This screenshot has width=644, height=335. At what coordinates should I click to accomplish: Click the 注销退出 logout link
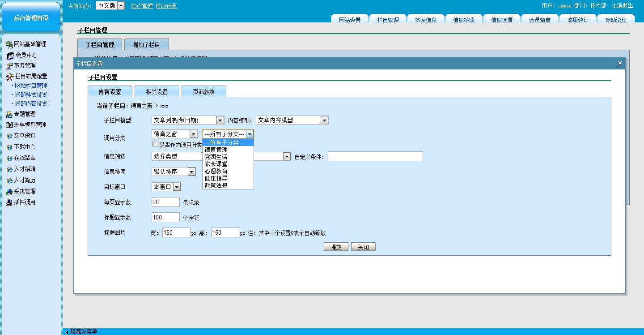[x=622, y=6]
